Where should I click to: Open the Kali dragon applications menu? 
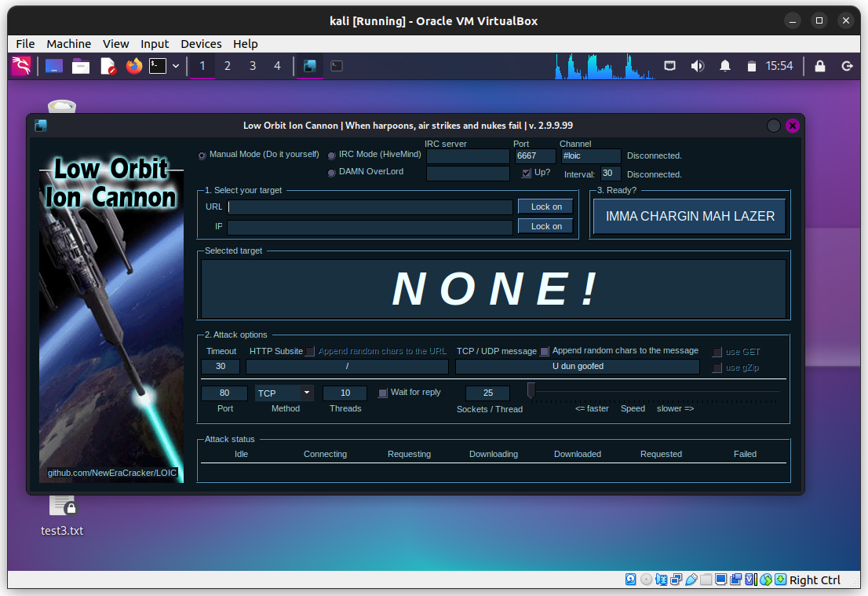pos(21,66)
